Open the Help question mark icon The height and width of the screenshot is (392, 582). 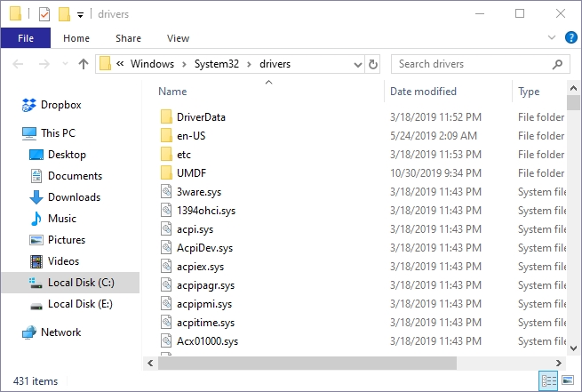[570, 37]
